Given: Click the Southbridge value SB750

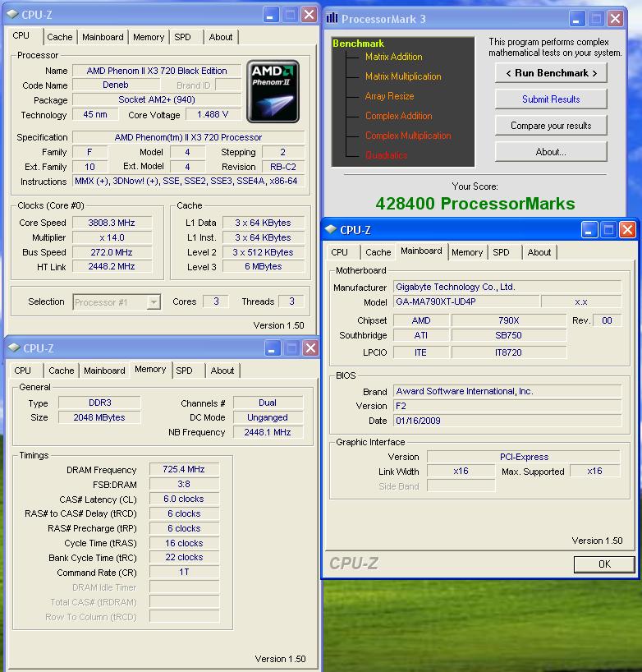Looking at the screenshot, I should point(509,335).
